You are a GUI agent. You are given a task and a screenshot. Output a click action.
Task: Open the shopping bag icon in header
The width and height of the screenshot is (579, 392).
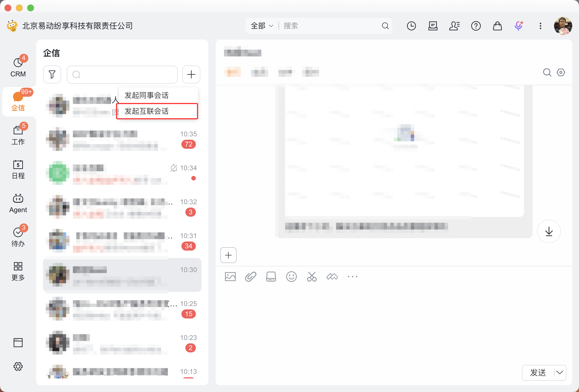pos(497,26)
